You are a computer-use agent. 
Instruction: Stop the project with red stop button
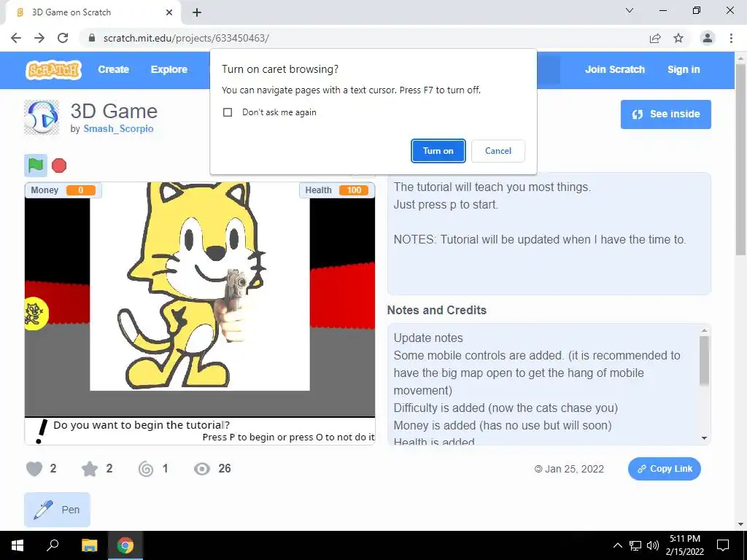(59, 166)
